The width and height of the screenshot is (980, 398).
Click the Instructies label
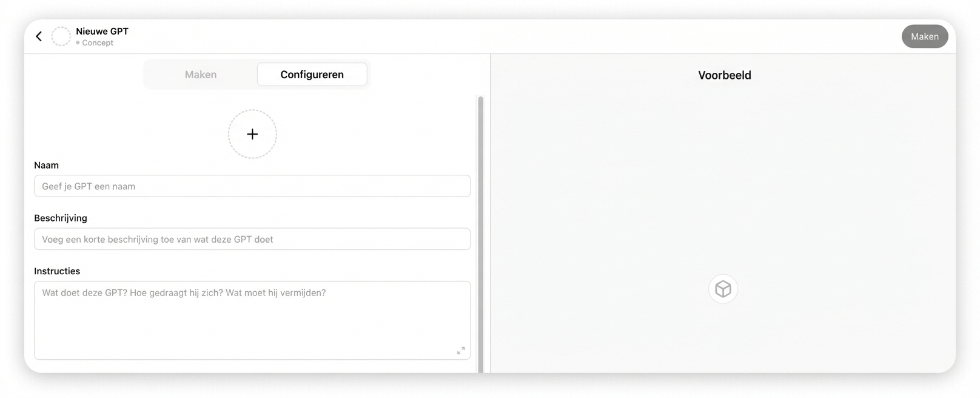pyautogui.click(x=57, y=271)
